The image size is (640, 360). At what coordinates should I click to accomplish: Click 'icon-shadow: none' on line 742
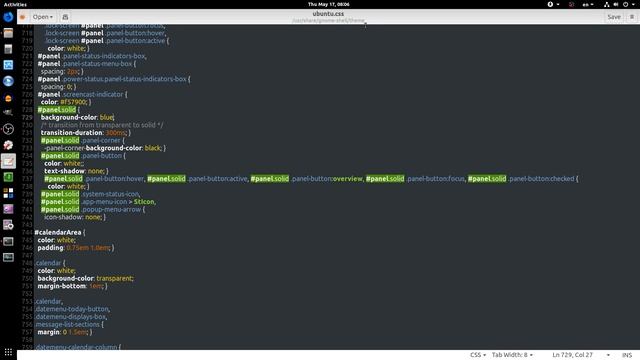click(73, 217)
